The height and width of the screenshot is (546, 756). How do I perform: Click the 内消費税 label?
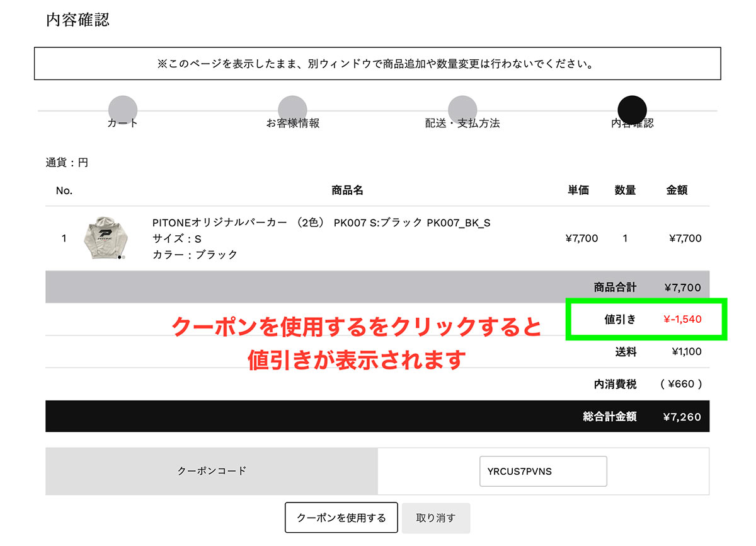click(x=615, y=383)
